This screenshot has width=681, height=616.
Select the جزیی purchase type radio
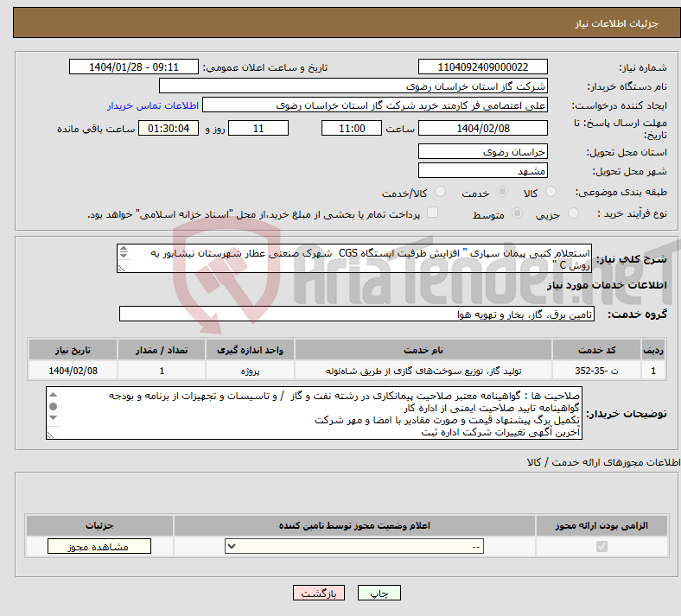pos(573,213)
